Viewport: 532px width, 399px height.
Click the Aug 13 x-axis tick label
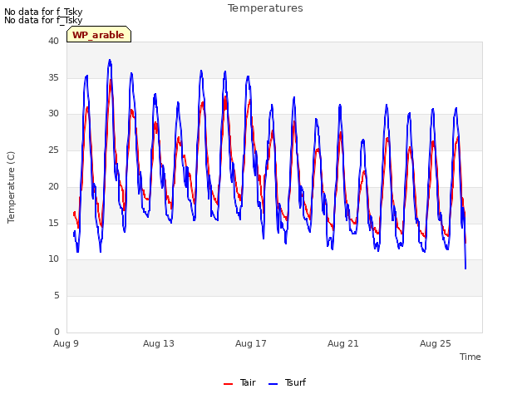pyautogui.click(x=159, y=343)
